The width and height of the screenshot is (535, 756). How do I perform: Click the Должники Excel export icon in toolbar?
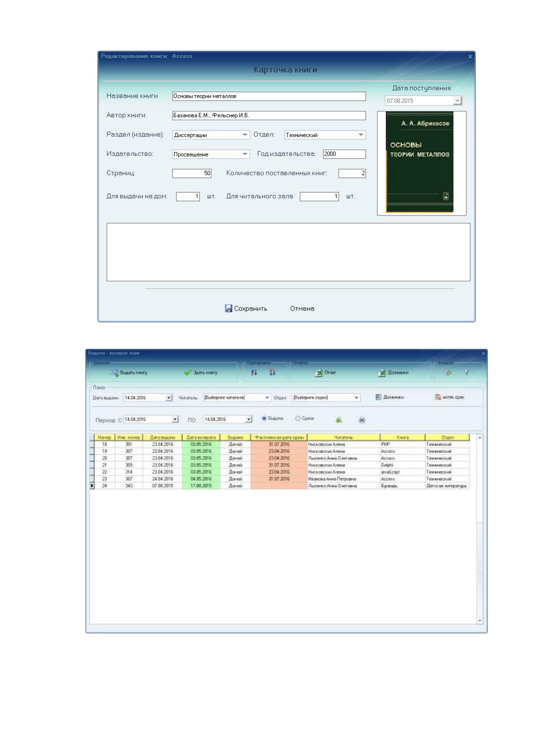(x=382, y=373)
